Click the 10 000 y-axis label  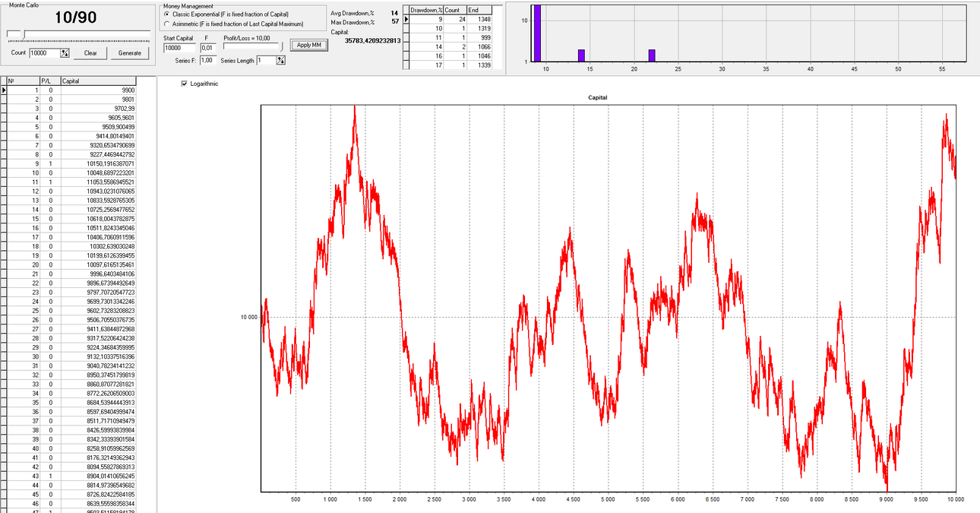249,317
